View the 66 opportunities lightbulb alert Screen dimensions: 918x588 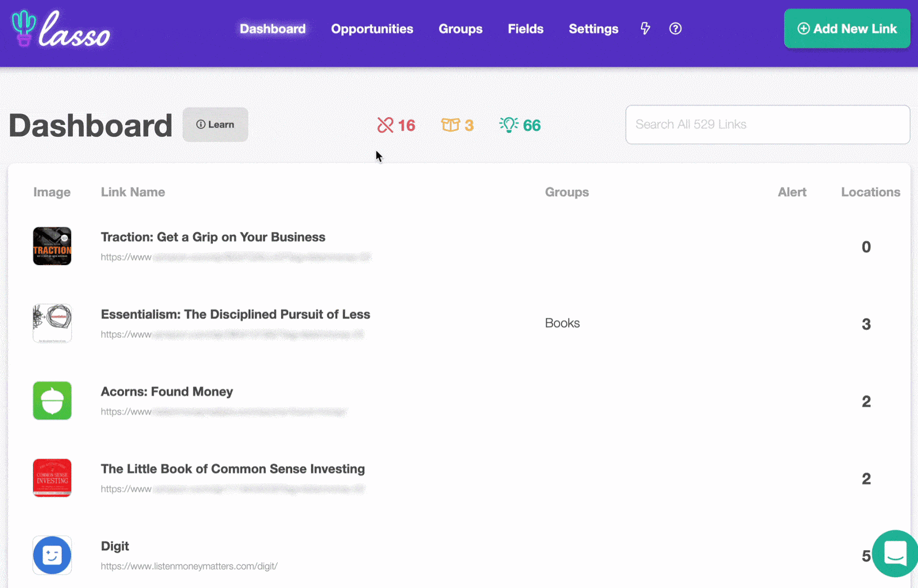[520, 125]
